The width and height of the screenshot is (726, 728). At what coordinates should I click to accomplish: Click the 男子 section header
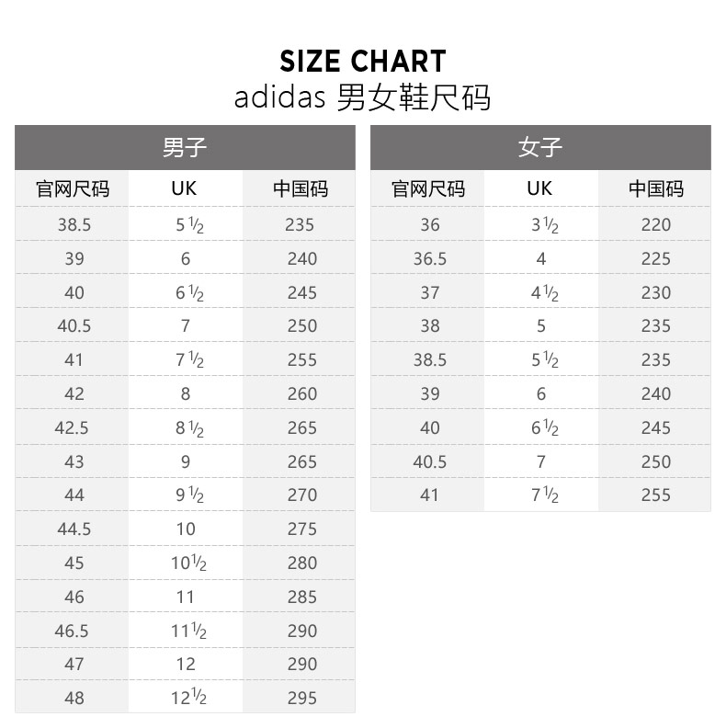(x=185, y=147)
